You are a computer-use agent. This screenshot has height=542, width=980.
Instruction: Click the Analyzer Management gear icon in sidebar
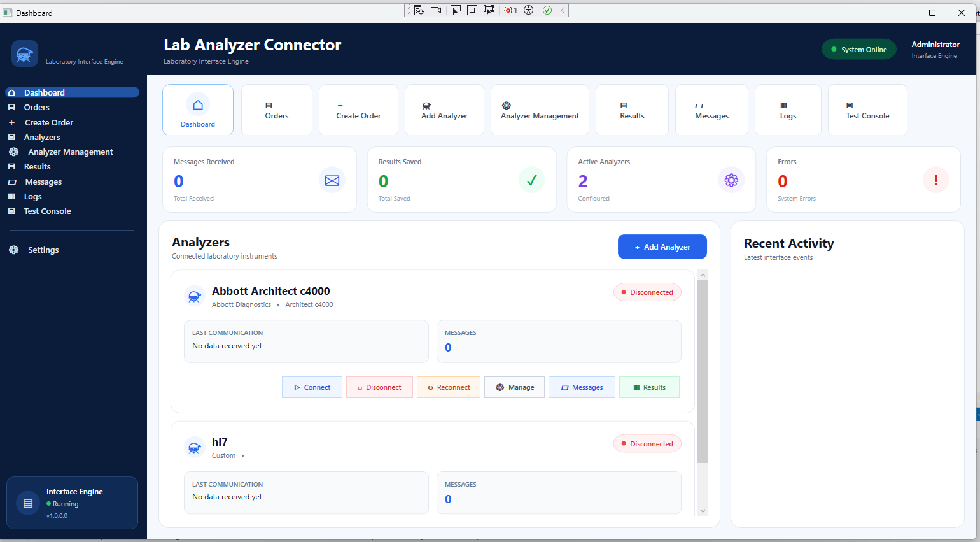point(13,152)
